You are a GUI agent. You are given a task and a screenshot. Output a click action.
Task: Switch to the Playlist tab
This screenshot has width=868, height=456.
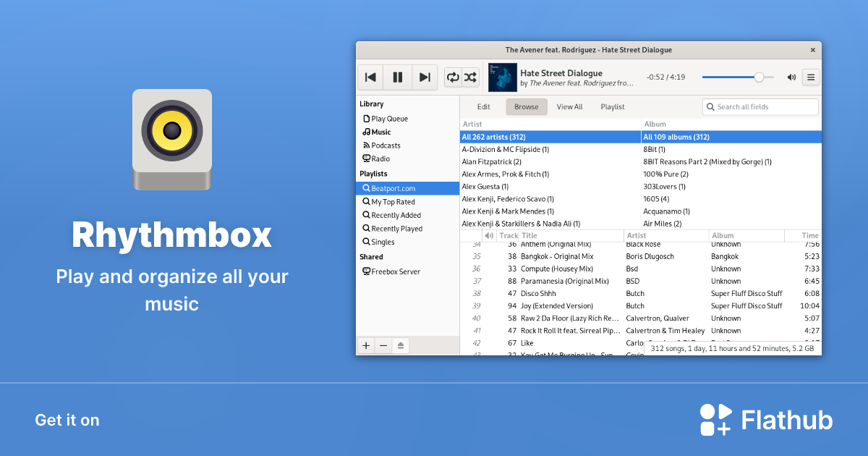[x=612, y=106]
